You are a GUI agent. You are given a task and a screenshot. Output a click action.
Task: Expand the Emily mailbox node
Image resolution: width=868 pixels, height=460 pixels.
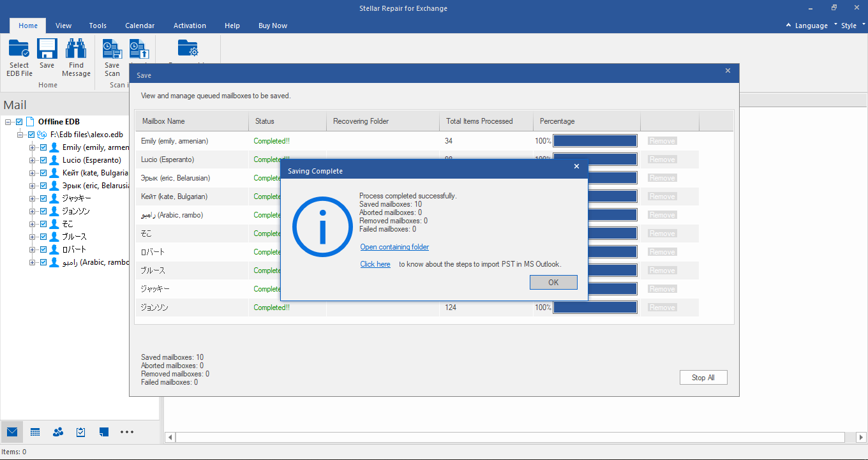click(x=33, y=147)
